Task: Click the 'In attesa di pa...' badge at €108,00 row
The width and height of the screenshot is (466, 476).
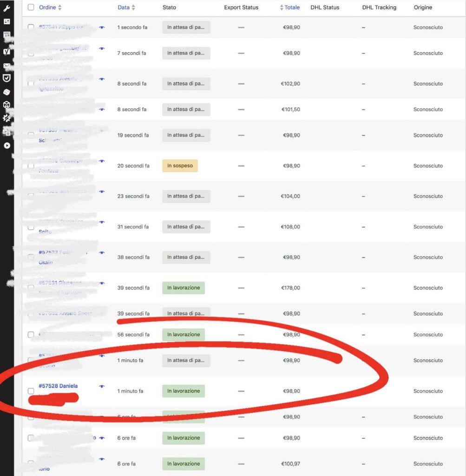Action: [186, 227]
